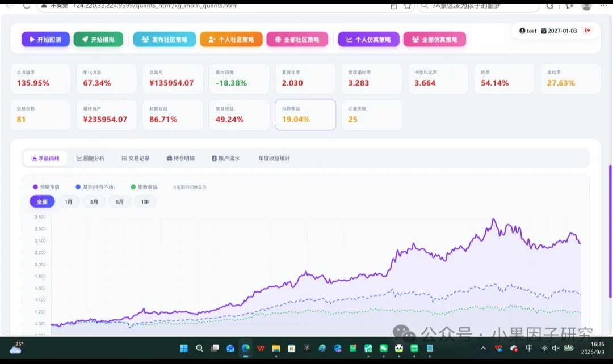Expand the system tray hidden icons chevron

tap(483, 348)
